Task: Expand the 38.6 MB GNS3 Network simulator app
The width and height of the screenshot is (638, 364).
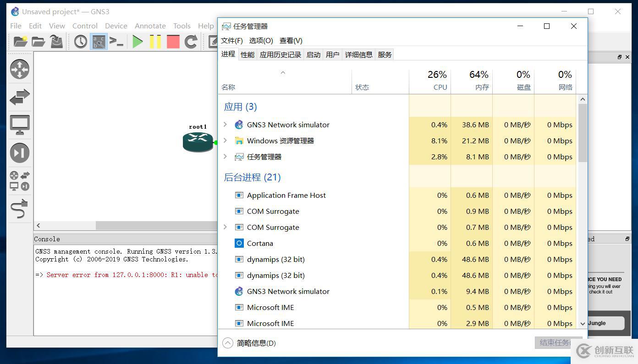Action: [x=225, y=125]
